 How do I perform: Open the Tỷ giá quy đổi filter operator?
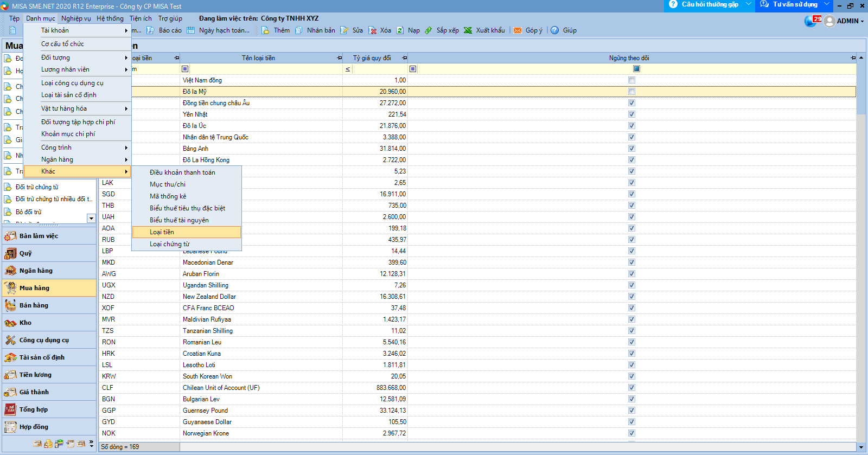348,69
